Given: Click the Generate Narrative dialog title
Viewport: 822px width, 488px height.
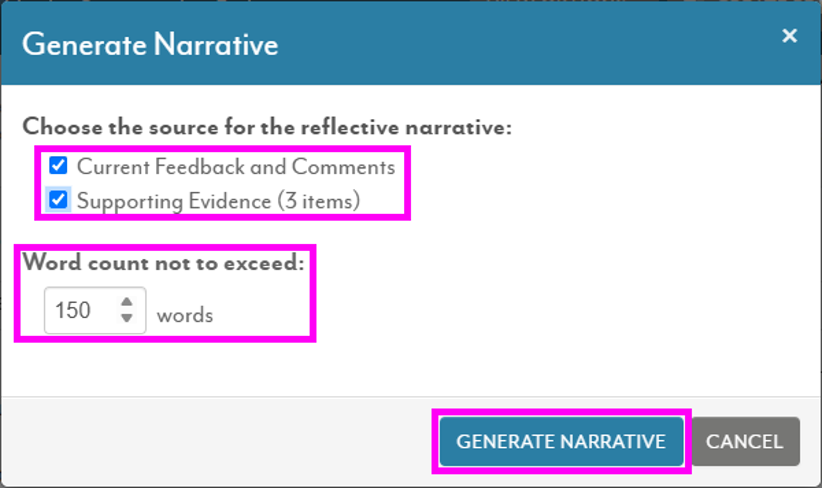Looking at the screenshot, I should pos(150,45).
